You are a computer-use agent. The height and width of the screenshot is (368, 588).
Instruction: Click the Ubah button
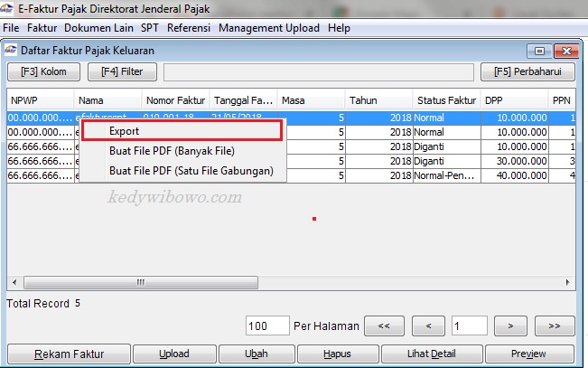click(257, 354)
